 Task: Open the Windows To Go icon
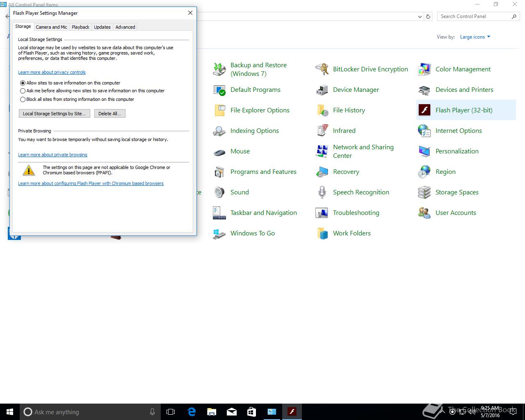(x=219, y=233)
